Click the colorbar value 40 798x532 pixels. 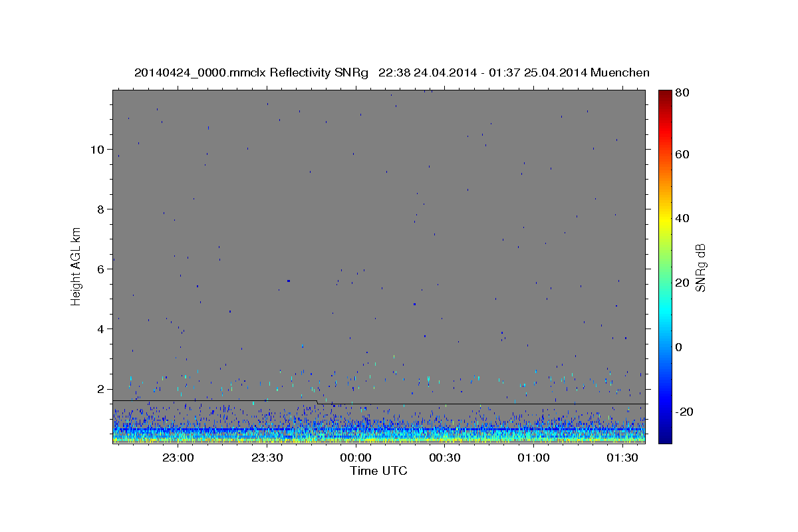pyautogui.click(x=682, y=218)
